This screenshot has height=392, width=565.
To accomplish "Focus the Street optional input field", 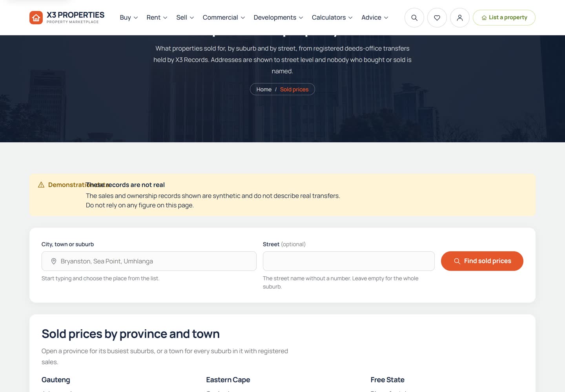I will point(349,261).
